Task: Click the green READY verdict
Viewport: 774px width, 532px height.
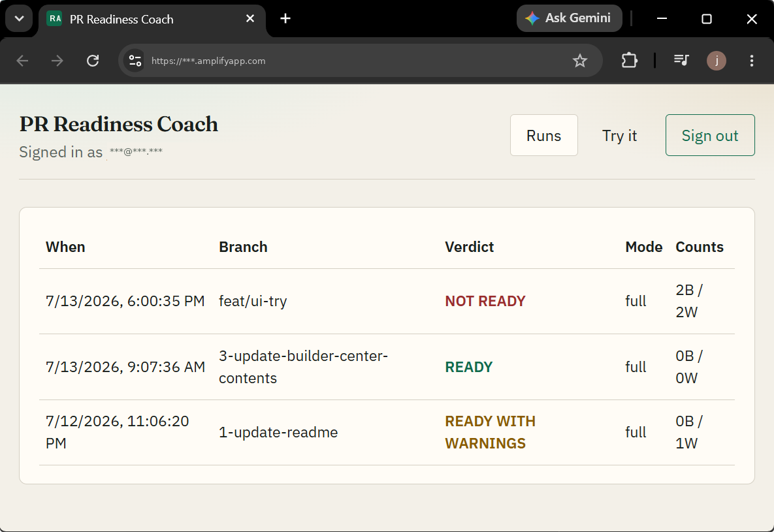Action: (468, 367)
